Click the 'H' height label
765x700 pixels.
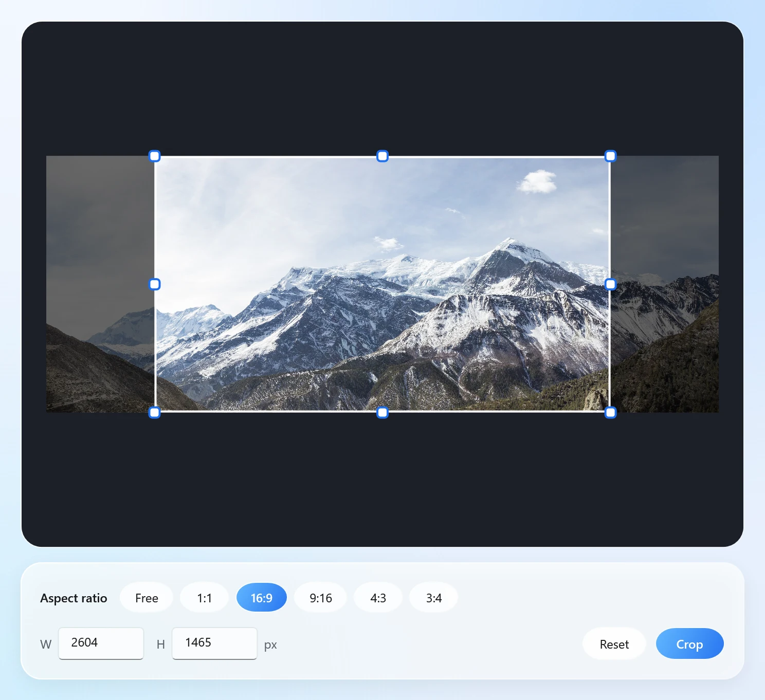click(161, 644)
